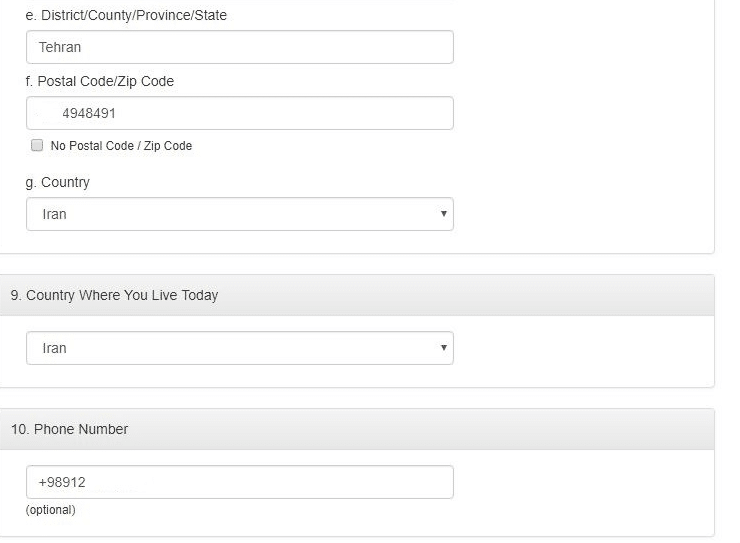740x543 pixels.
Task: Click the 'No Postal Code / Zip Code' label text
Action: (121, 146)
